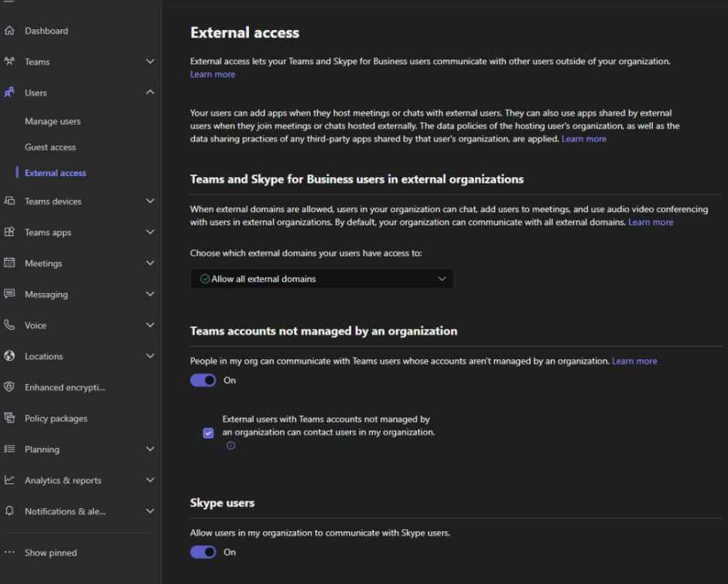The height and width of the screenshot is (584, 728).
Task: Disable the Skype users toggle
Action: [x=203, y=552]
